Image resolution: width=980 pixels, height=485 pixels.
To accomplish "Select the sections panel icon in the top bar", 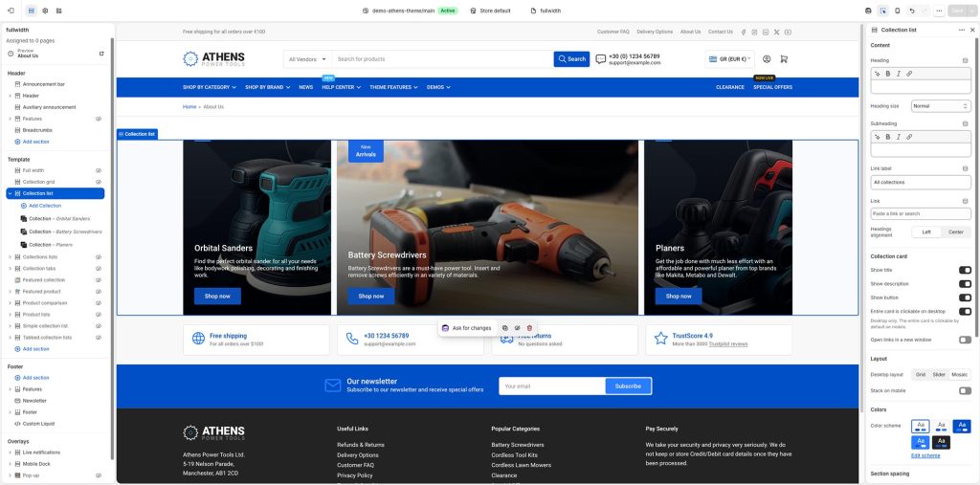I will (32, 11).
